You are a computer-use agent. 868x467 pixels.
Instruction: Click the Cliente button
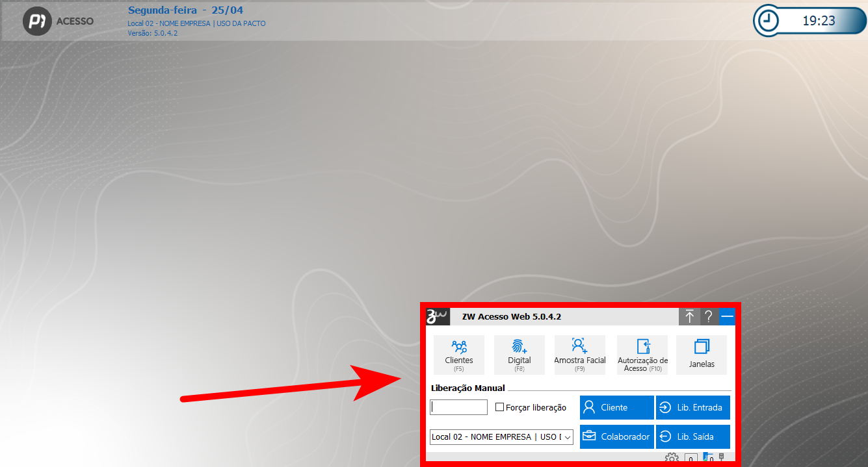(616, 407)
